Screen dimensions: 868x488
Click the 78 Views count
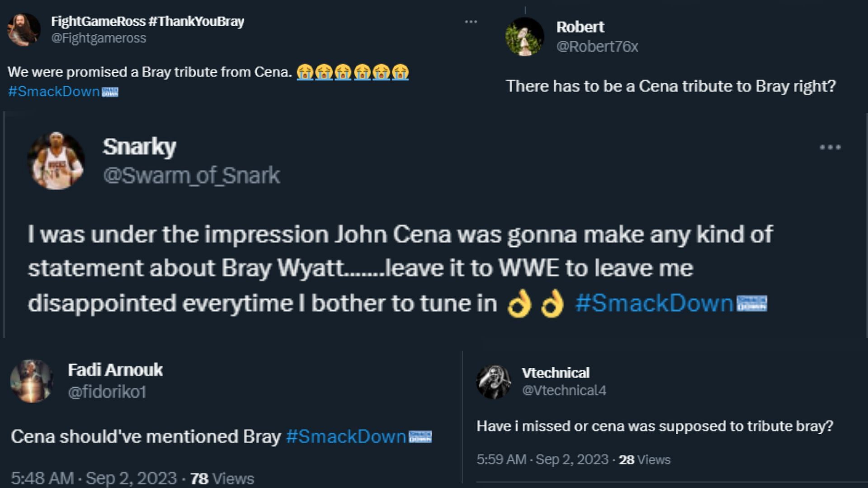coord(222,478)
